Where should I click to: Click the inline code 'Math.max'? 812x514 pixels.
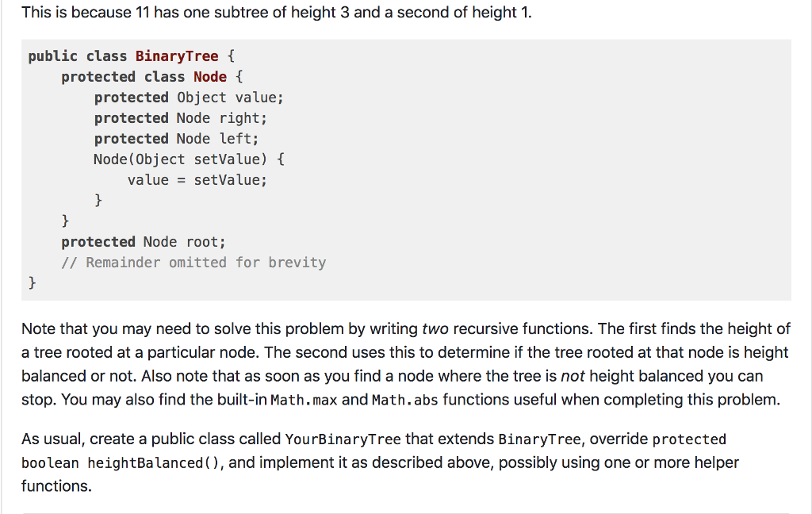304,400
